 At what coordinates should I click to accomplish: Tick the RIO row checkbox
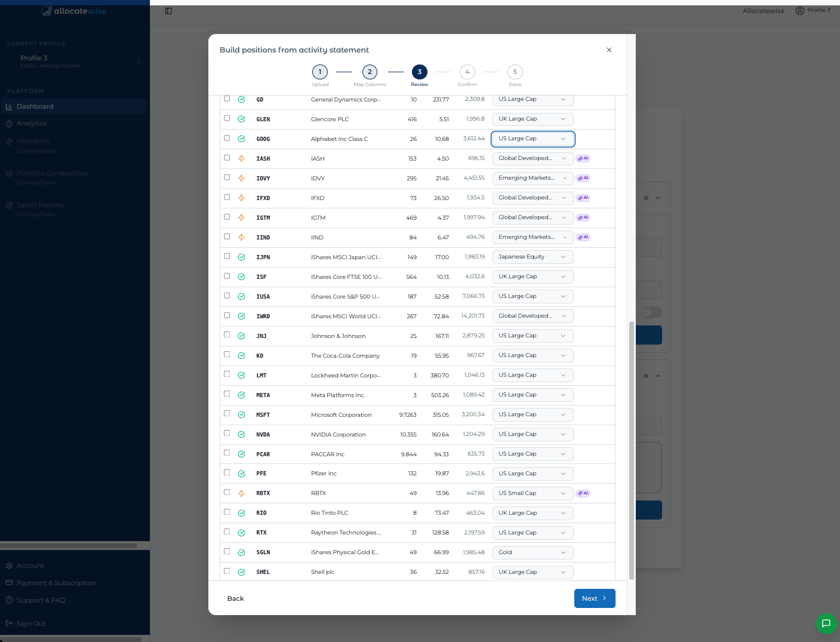coord(227,512)
